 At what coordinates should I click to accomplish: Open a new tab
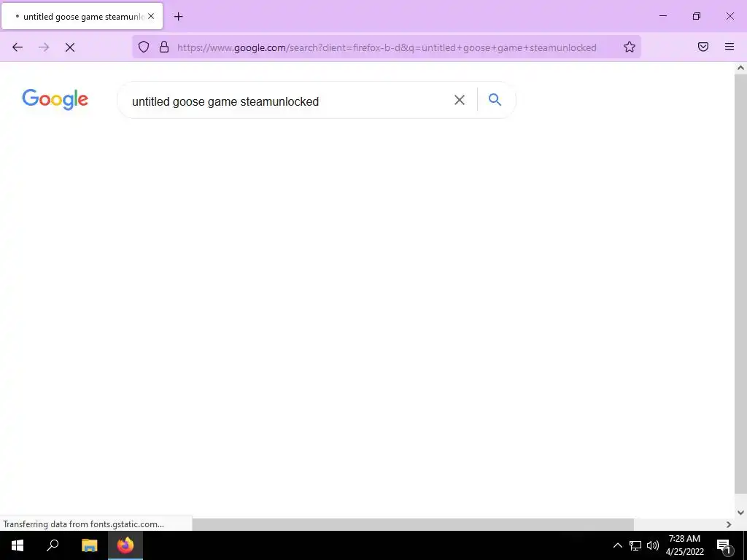coord(178,17)
